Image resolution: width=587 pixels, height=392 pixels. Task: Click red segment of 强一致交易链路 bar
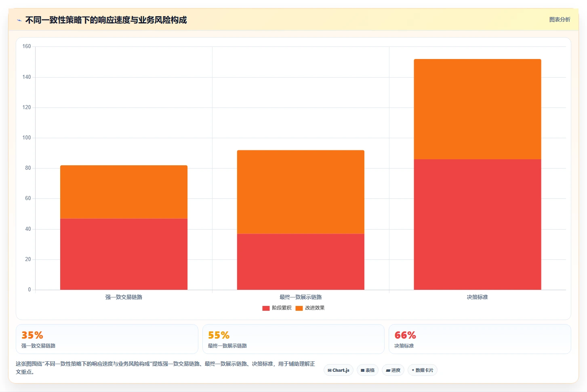(x=124, y=254)
